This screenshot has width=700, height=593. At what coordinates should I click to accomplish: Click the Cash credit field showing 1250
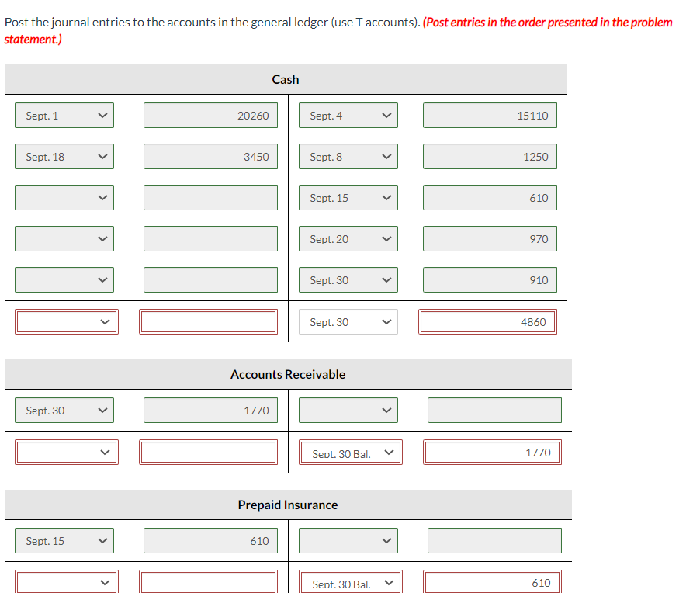490,157
